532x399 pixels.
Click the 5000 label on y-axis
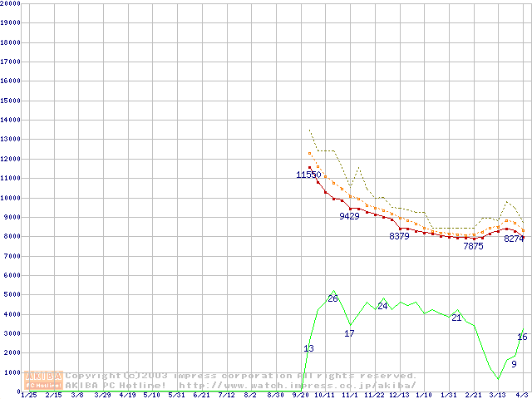12,295
